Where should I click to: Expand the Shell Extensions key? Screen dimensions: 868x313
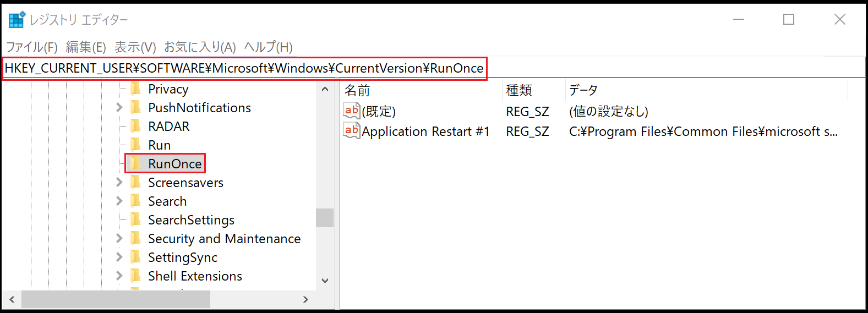click(x=119, y=276)
